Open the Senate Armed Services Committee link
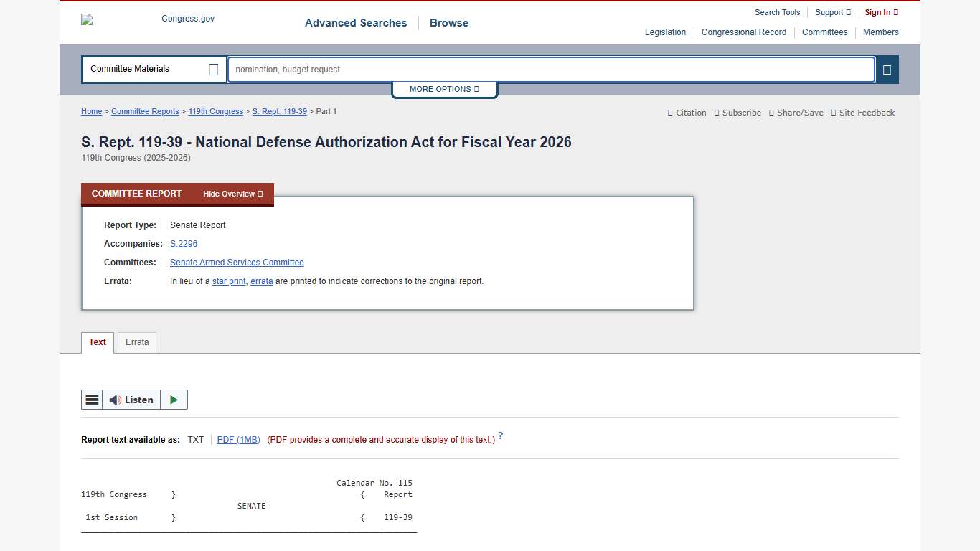Image resolution: width=980 pixels, height=551 pixels. 237,262
